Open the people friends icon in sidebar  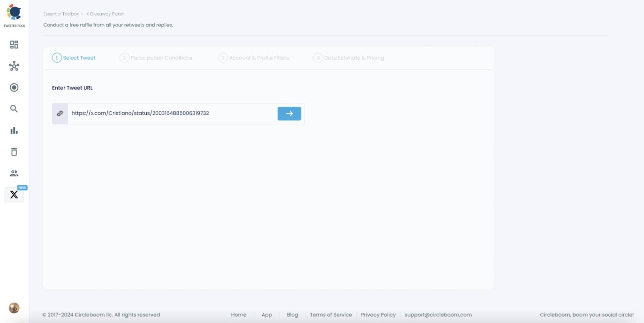pyautogui.click(x=14, y=173)
